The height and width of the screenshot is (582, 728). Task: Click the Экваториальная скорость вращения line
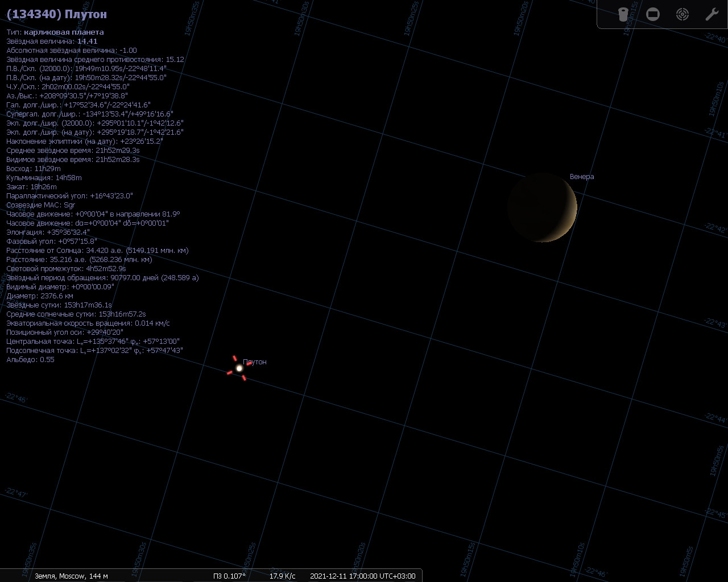[88, 323]
